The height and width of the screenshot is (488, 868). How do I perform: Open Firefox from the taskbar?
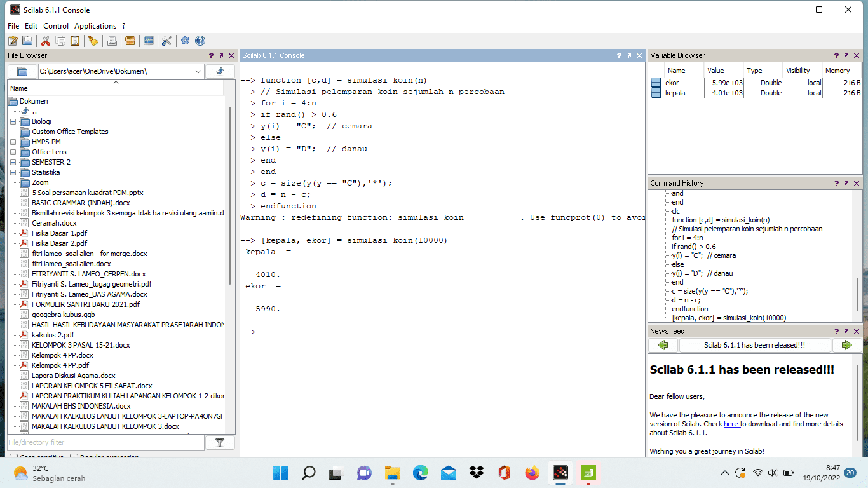(x=532, y=473)
